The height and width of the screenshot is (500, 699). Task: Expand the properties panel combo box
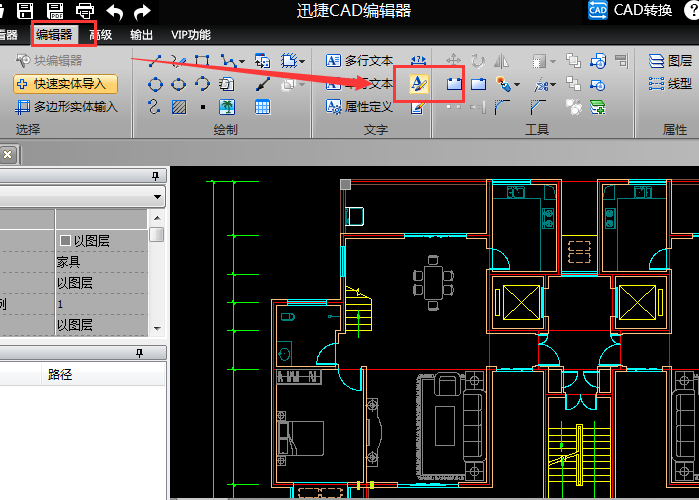click(x=157, y=197)
